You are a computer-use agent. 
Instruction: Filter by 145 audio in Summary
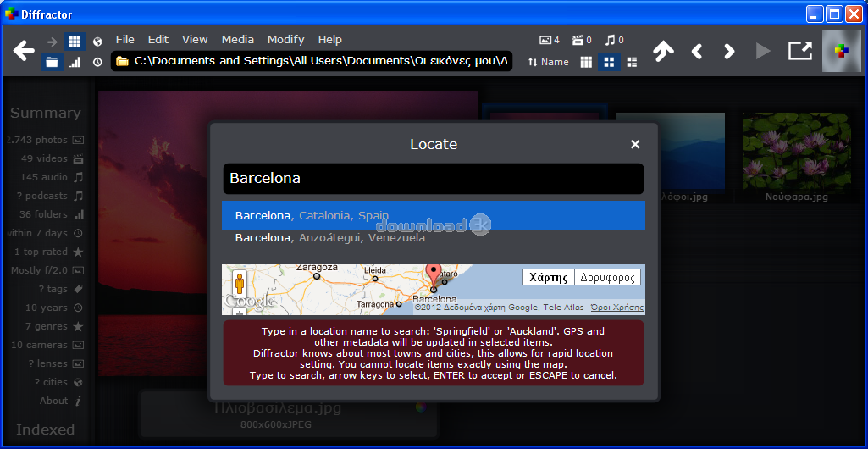(x=52, y=177)
